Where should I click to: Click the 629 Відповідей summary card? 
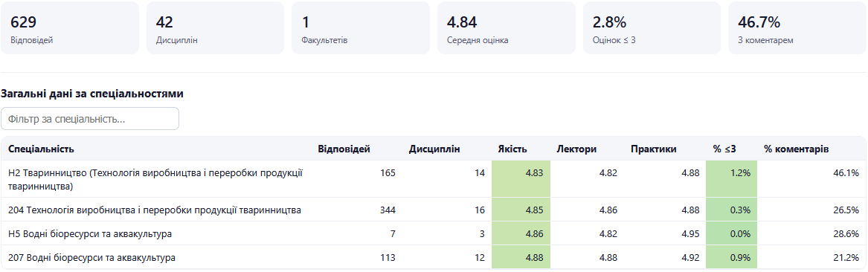(70, 27)
